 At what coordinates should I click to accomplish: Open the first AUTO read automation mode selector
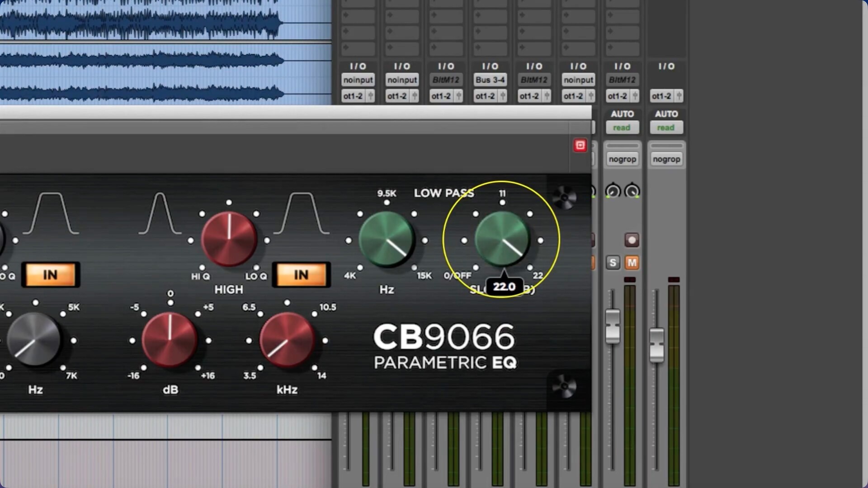click(622, 128)
